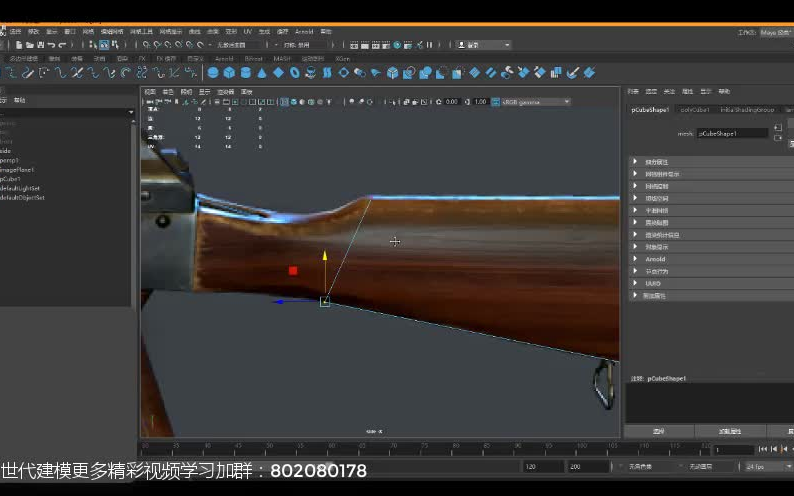Select defaultLightSet in the outliner
794x496 pixels.
pos(20,188)
